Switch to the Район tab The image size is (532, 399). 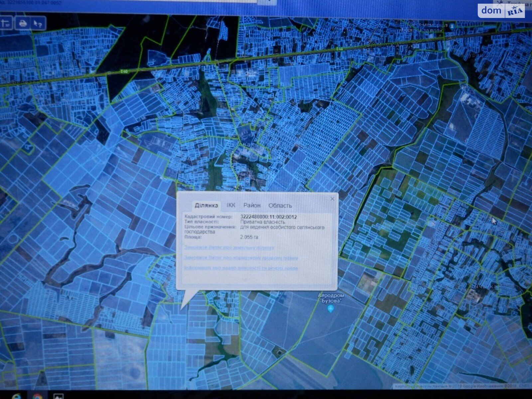click(x=252, y=205)
